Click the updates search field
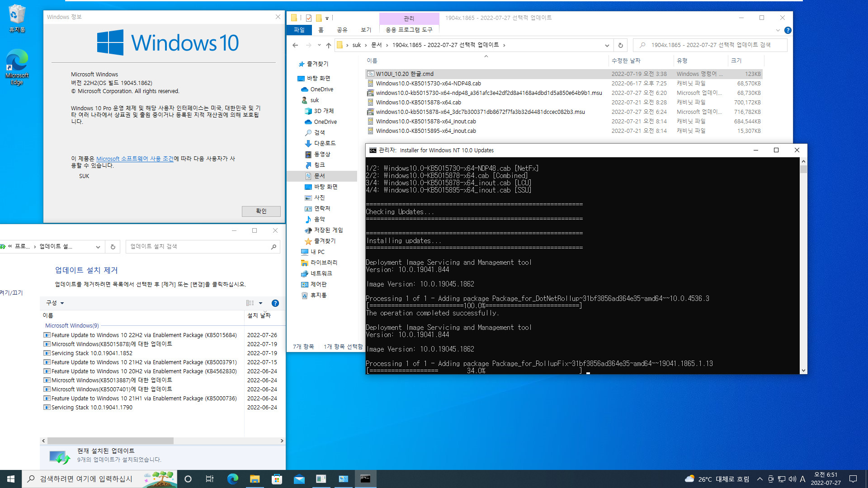868x488 pixels. 203,247
